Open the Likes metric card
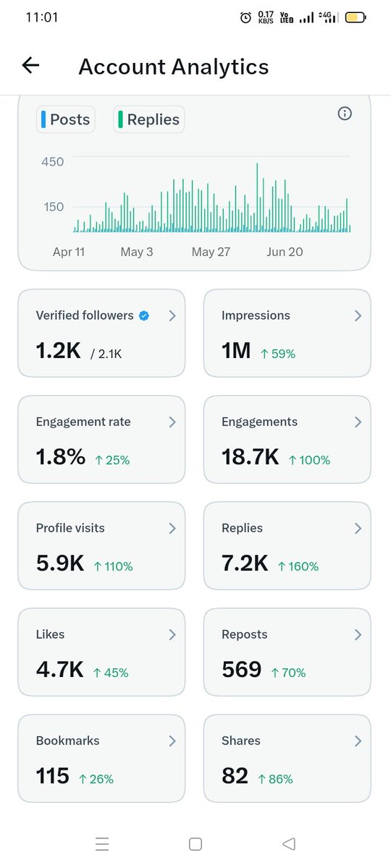 pyautogui.click(x=101, y=652)
